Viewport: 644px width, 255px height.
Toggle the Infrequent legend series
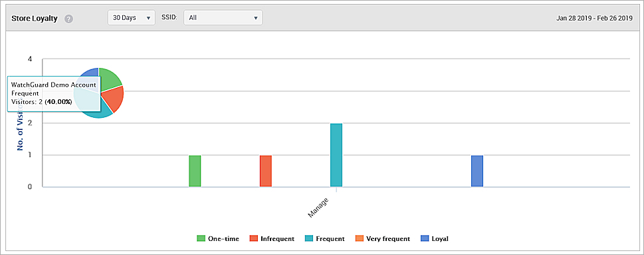point(272,238)
